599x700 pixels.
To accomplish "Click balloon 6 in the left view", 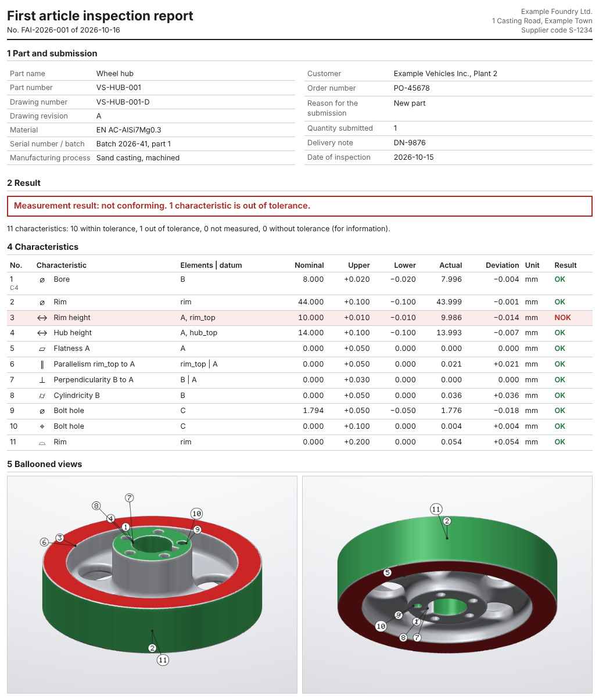I will pyautogui.click(x=44, y=542).
